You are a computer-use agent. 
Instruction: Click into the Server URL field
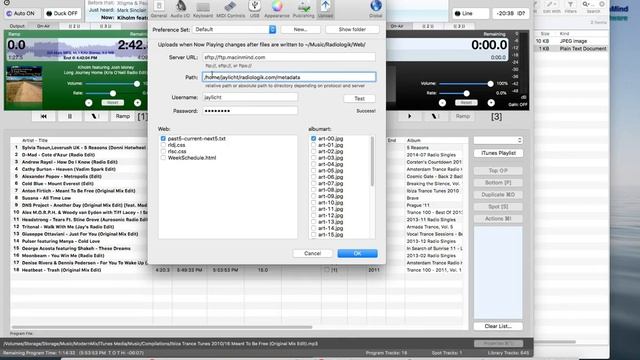(x=289, y=57)
